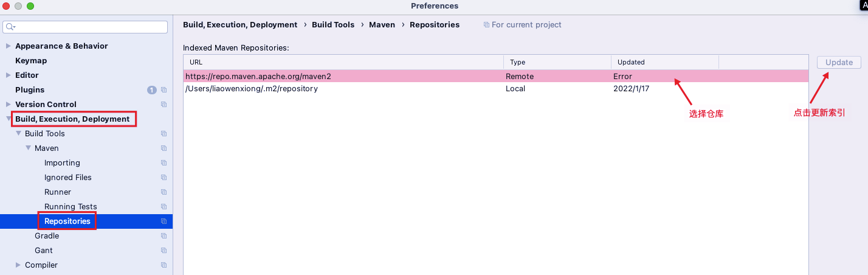
Task: Click project-level icon beside Build Tools
Action: (x=164, y=134)
